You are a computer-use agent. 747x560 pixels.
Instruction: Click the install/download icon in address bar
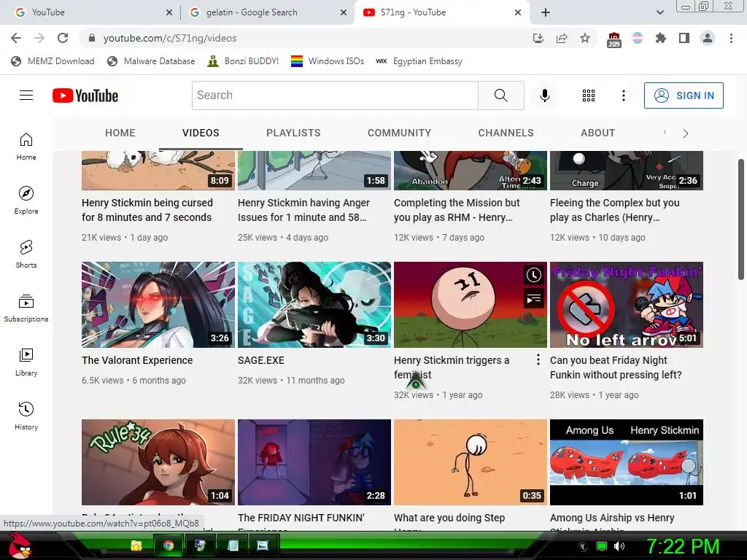538,38
